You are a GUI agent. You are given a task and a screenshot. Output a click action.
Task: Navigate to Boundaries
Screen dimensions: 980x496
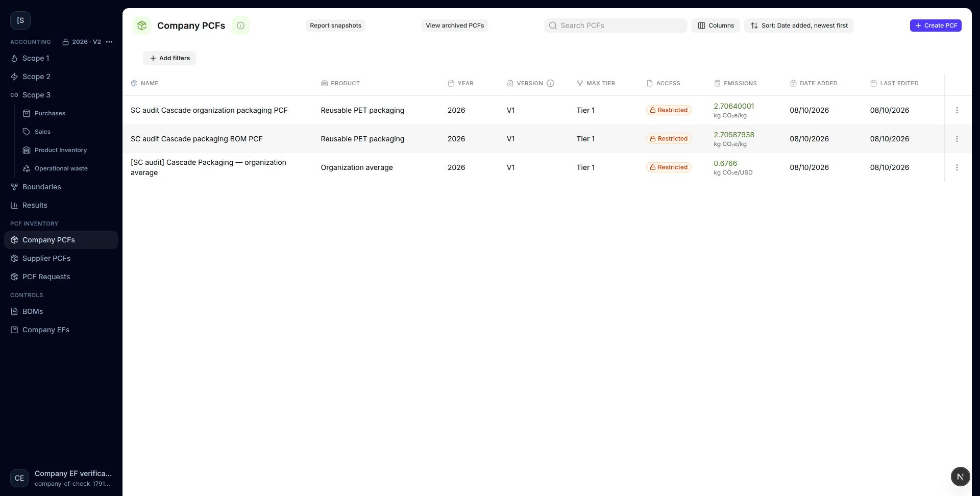point(61,187)
